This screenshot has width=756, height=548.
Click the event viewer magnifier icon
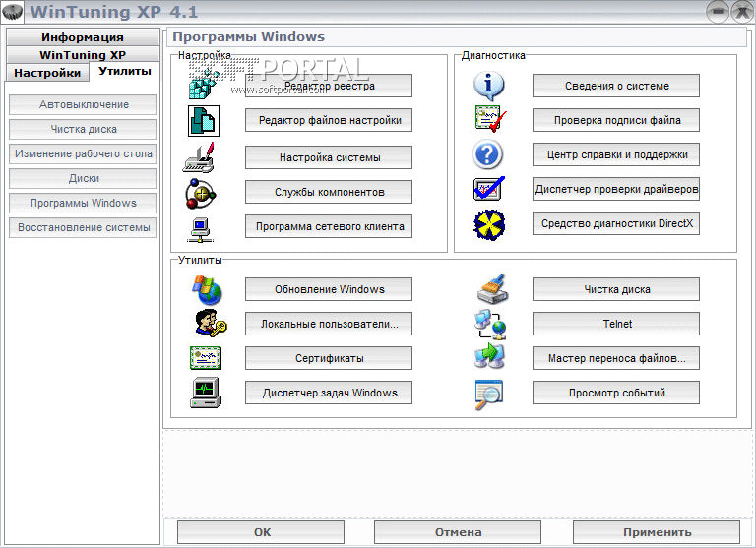point(488,395)
